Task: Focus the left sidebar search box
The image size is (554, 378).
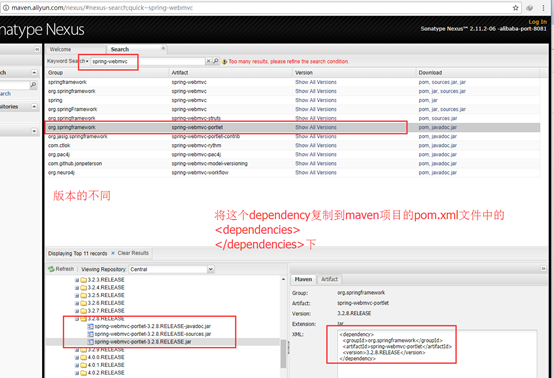Action: tap(14, 85)
